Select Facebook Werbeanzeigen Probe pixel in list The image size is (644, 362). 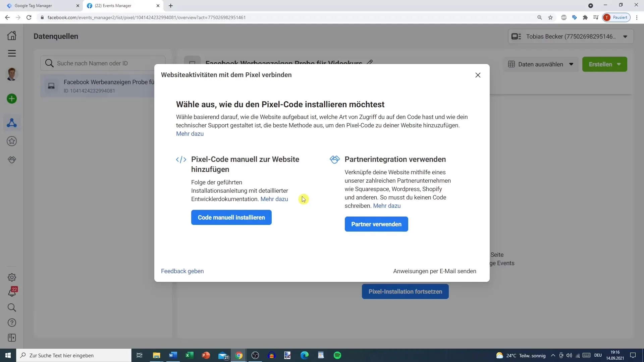98,86
